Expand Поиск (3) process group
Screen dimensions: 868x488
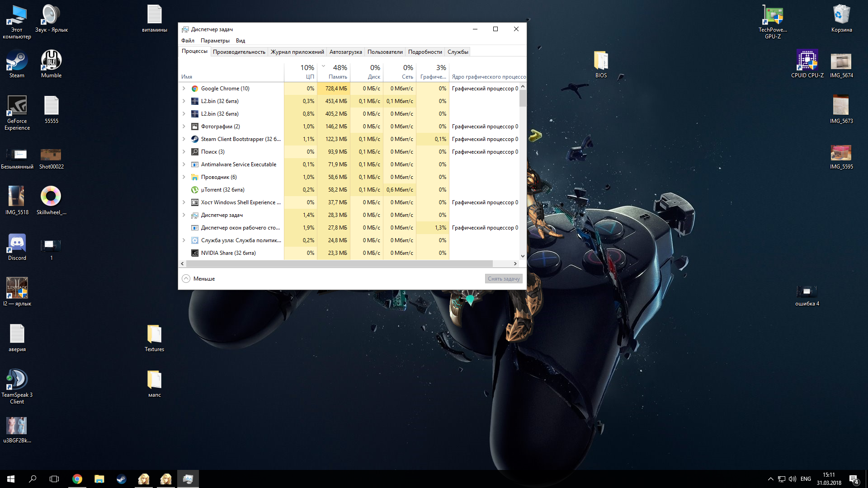184,152
